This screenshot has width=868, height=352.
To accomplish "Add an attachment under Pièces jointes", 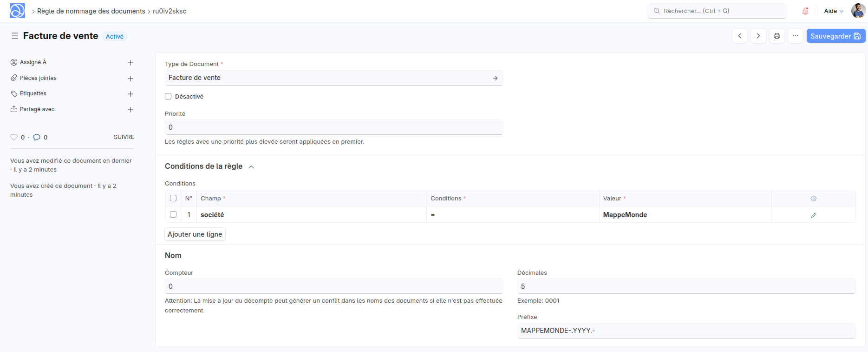I will (131, 79).
